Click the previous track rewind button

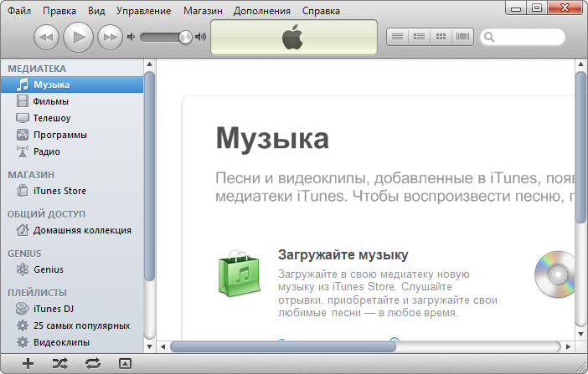point(47,37)
